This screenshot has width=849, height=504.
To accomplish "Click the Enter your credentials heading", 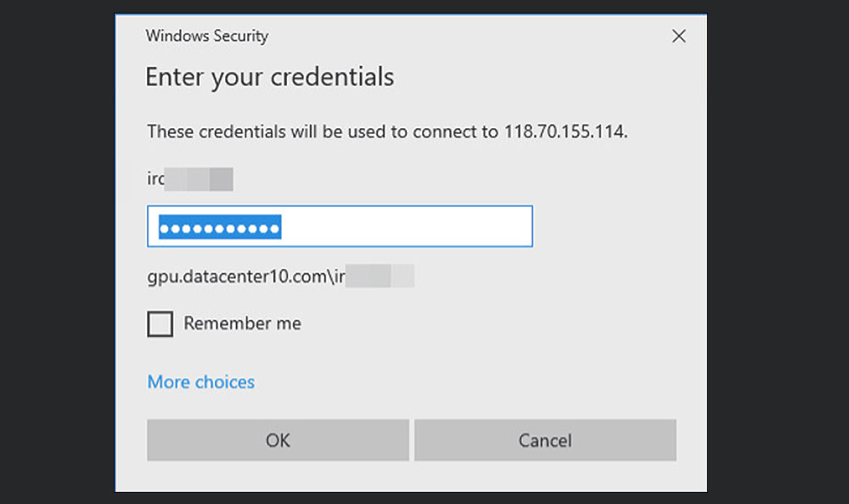I will pos(270,77).
